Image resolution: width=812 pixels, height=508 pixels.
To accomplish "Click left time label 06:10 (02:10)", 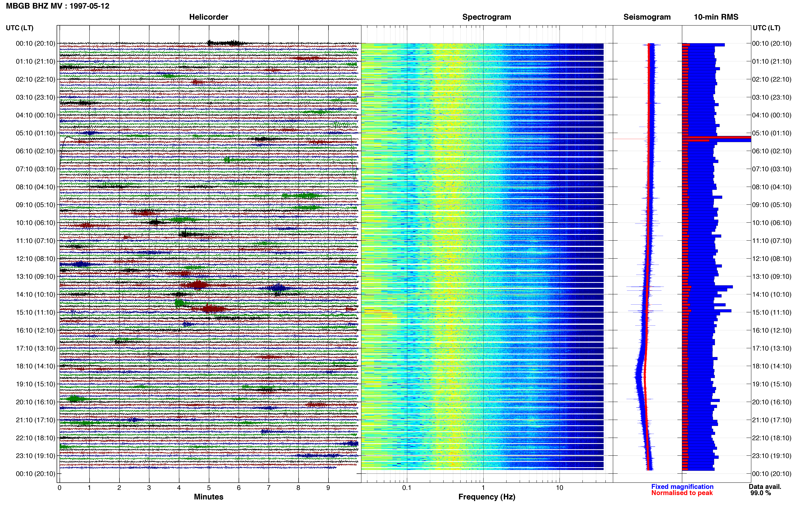I will [x=36, y=151].
